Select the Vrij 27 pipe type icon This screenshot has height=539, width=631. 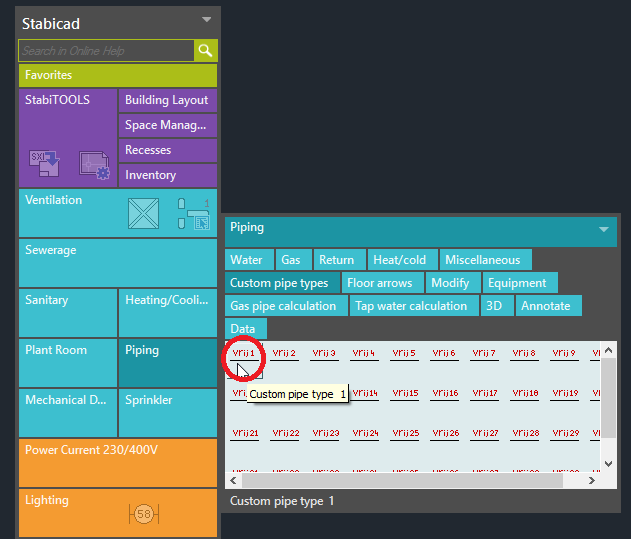click(x=485, y=434)
